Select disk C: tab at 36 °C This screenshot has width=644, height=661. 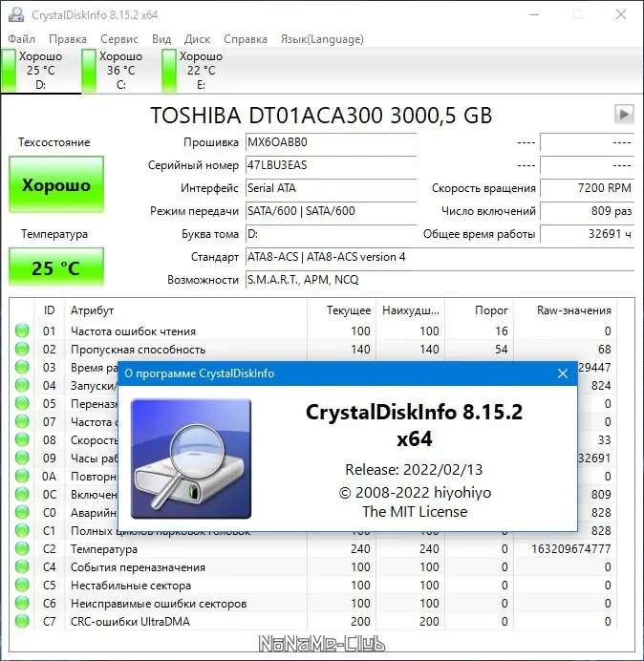click(x=121, y=71)
